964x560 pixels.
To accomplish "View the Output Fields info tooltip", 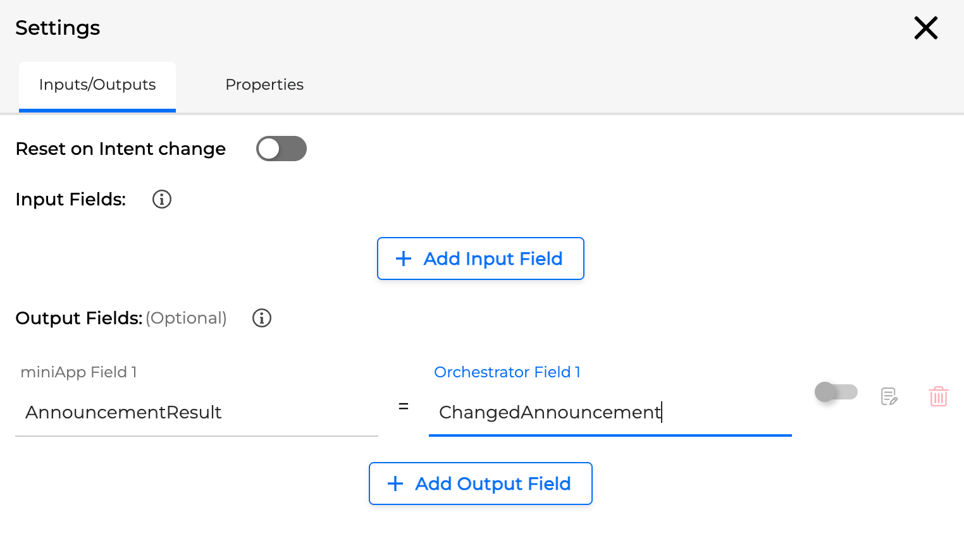I will (x=261, y=318).
